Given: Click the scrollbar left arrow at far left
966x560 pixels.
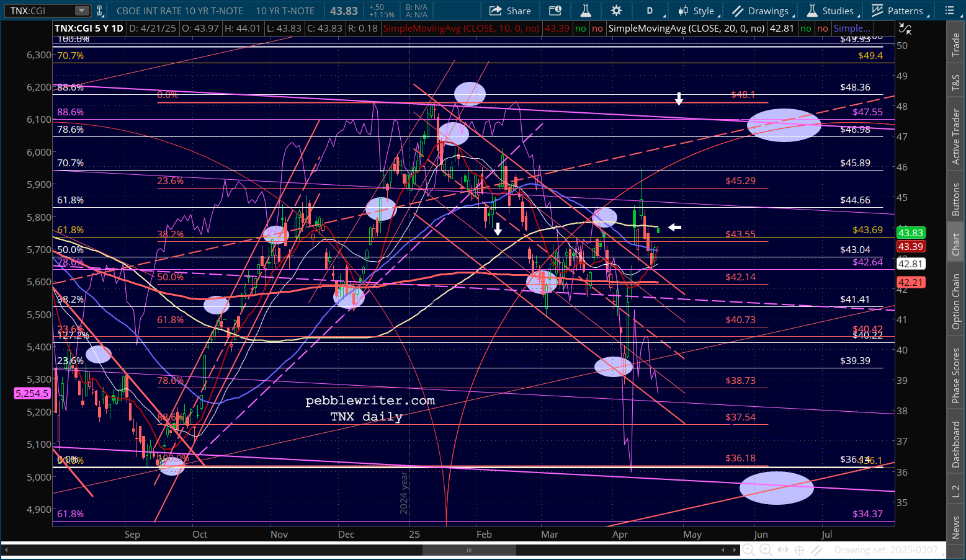Looking at the screenshot, I should coord(7,550).
